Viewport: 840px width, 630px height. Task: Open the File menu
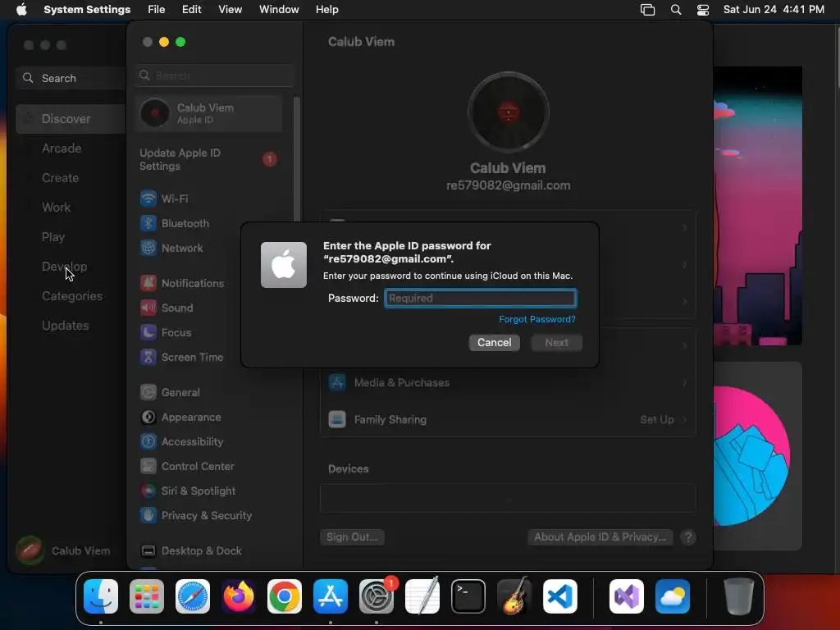click(157, 10)
